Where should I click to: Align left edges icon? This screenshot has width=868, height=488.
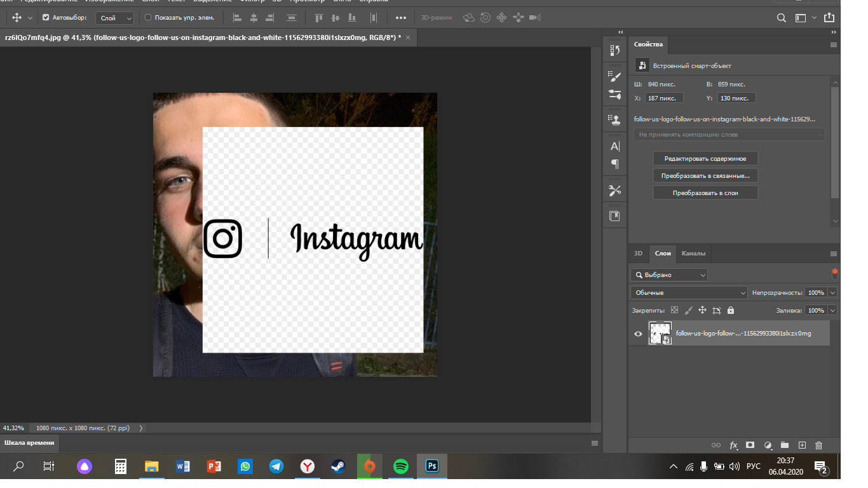[x=237, y=18]
